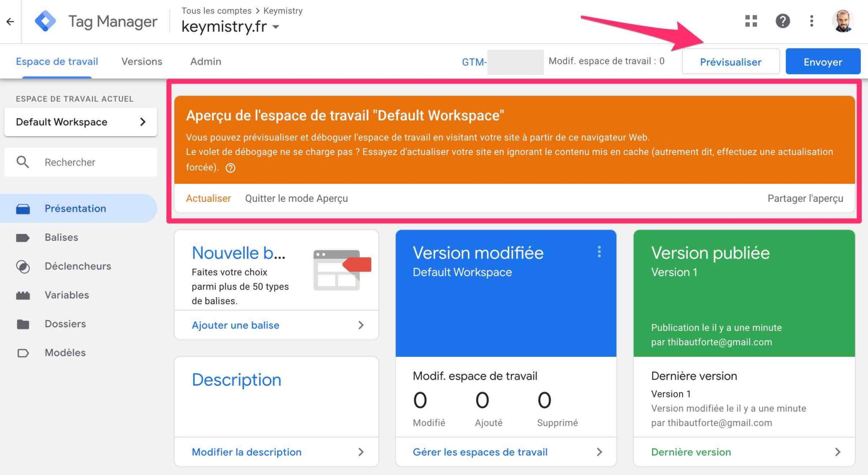The height and width of the screenshot is (475, 868).
Task: Click chevron next to Gérer les espaces
Action: click(599, 452)
